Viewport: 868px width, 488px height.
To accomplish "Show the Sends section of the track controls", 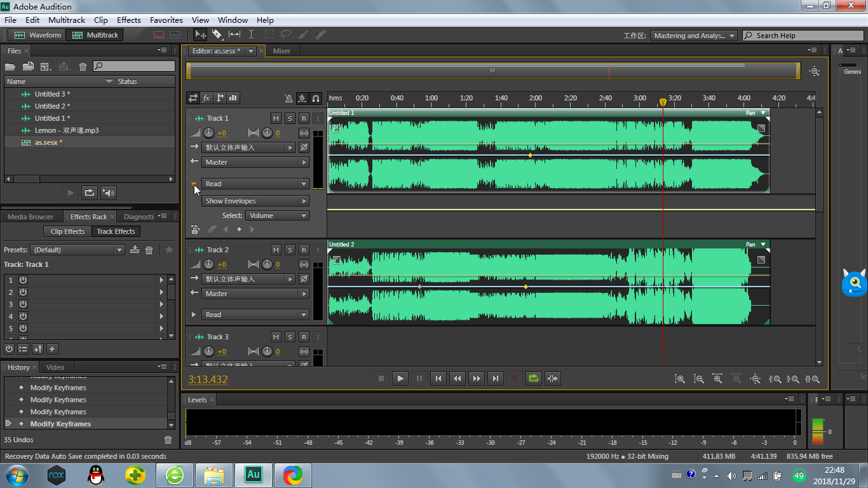I will [x=220, y=98].
